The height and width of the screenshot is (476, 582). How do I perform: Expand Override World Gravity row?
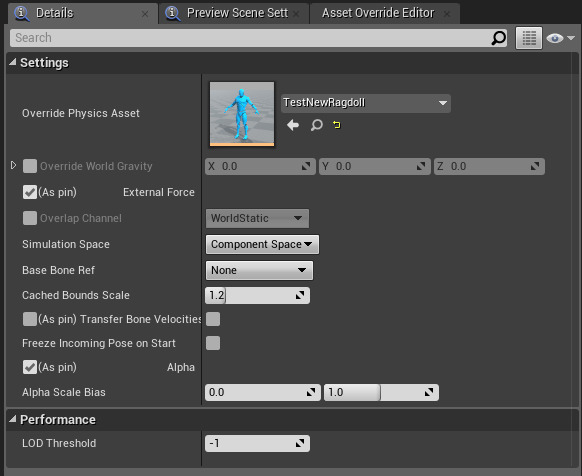click(x=13, y=165)
